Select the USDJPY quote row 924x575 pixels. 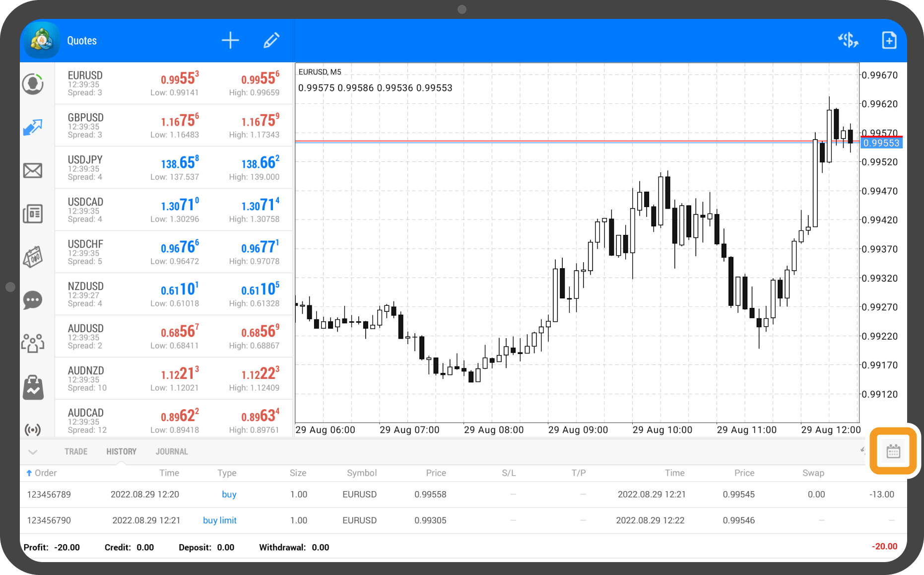[174, 167]
